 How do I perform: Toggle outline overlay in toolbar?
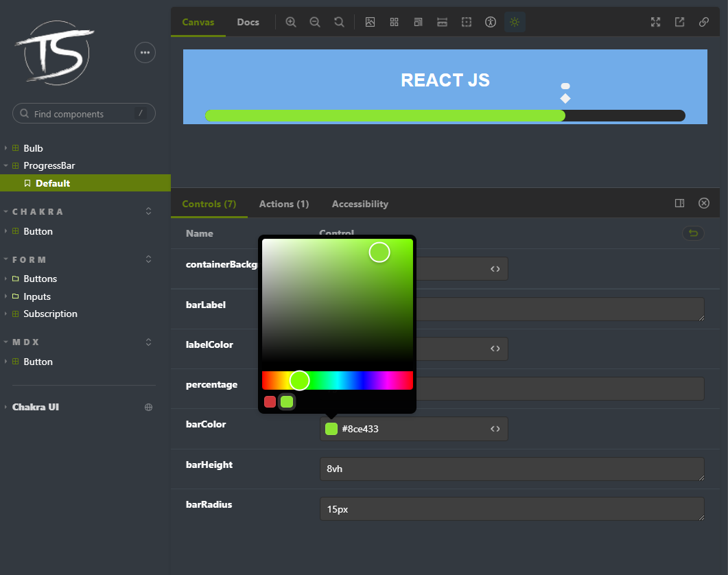tap(467, 22)
